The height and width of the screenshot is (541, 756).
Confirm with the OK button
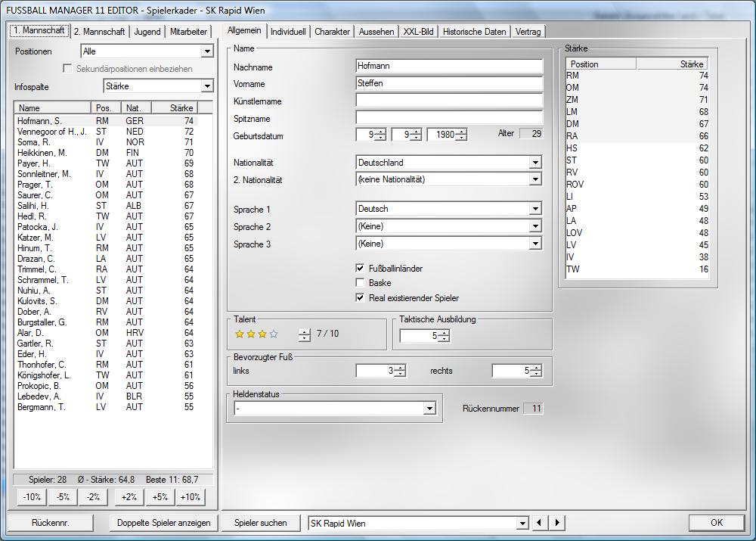click(717, 522)
